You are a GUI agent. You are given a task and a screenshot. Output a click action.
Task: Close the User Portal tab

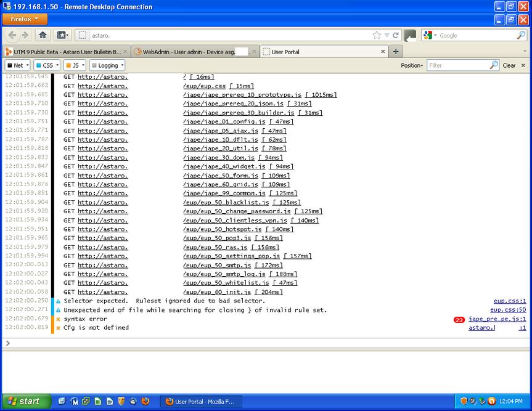pos(383,52)
